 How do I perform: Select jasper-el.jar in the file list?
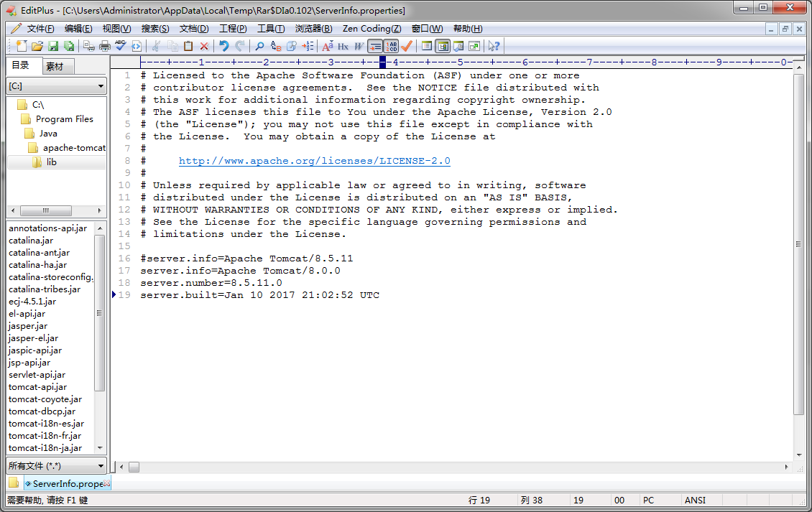coord(34,338)
